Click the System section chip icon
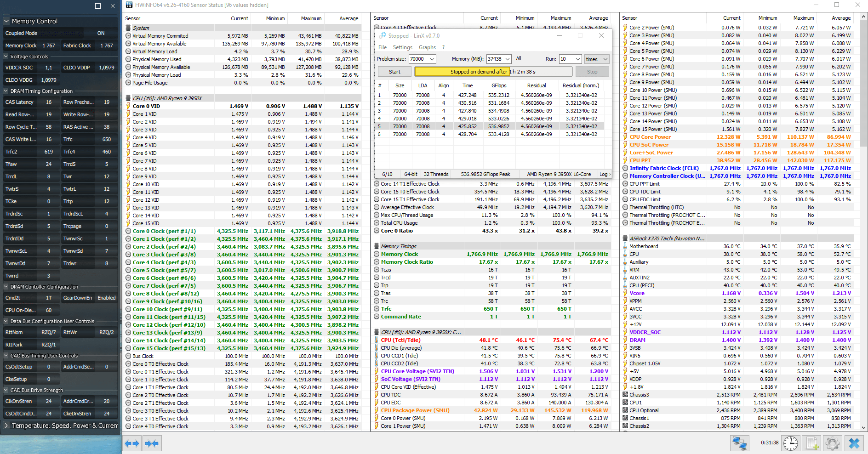 point(129,28)
